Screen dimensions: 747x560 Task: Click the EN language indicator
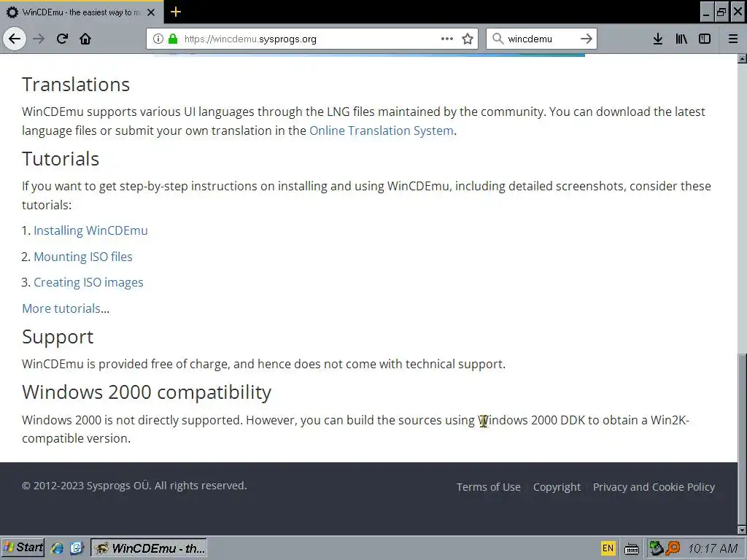click(x=608, y=548)
